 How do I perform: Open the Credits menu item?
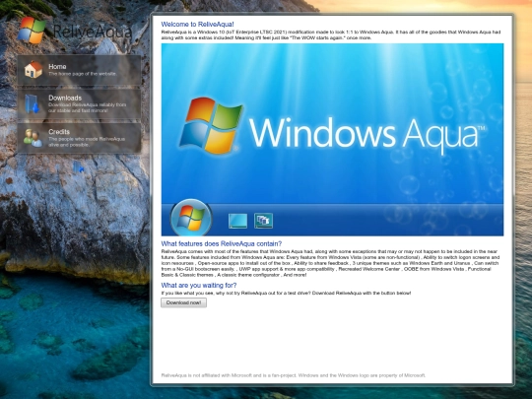point(79,138)
